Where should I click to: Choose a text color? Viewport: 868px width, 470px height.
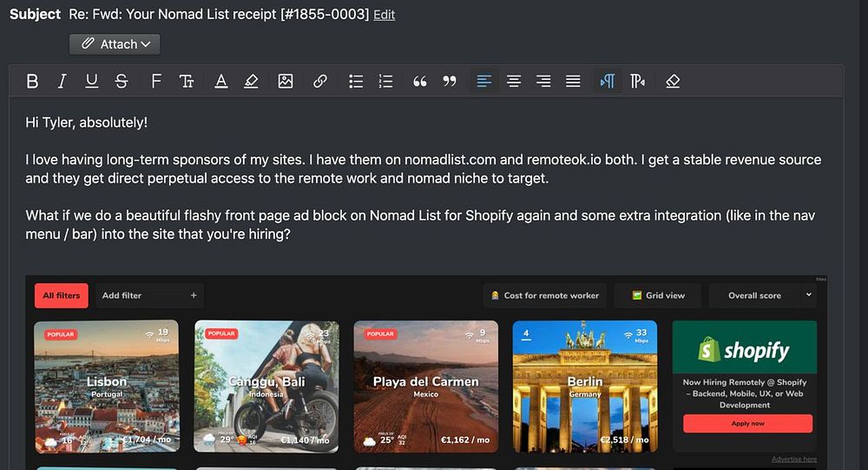tap(220, 82)
